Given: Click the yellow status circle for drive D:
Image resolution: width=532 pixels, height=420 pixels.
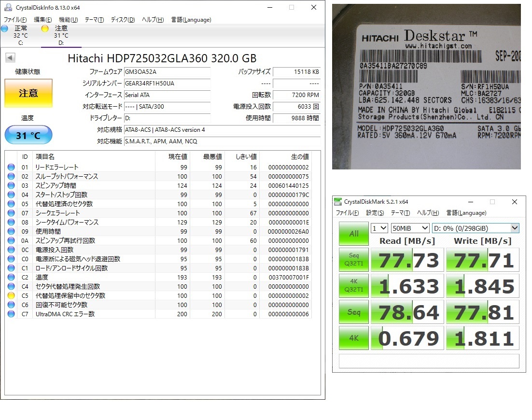Looking at the screenshot, I should click(x=45, y=28).
